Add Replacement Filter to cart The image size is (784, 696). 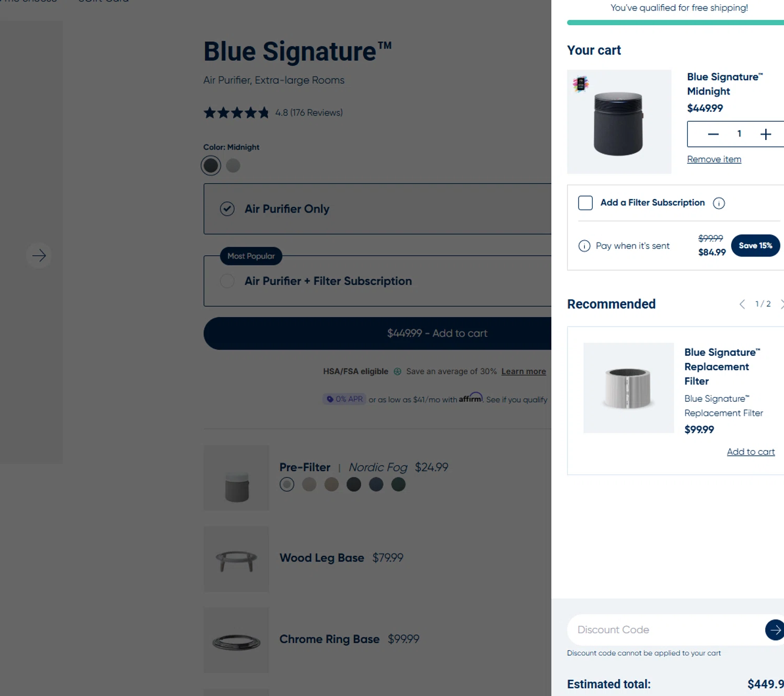tap(751, 452)
